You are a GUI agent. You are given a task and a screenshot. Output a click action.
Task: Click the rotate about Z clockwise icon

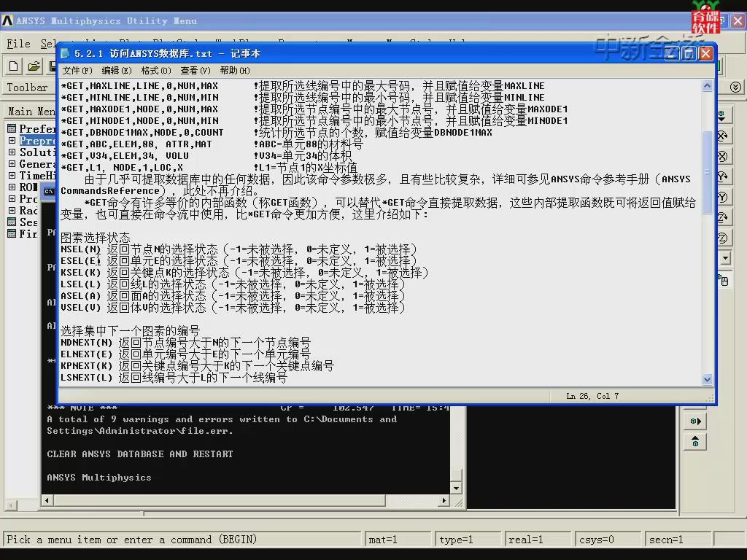point(723,217)
